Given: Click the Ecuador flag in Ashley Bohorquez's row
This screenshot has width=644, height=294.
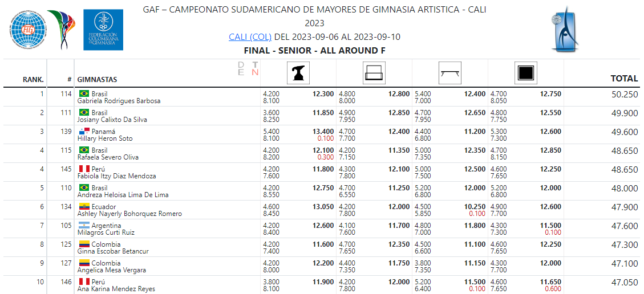Looking at the screenshot, I should point(84,206).
